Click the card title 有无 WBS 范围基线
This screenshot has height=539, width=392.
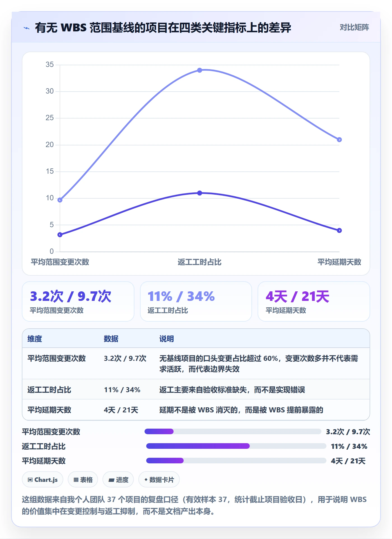click(163, 27)
